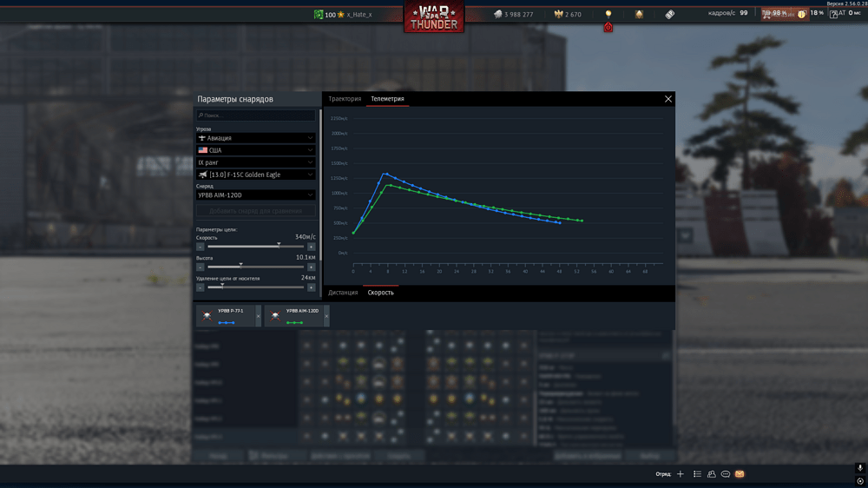Image resolution: width=868 pixels, height=488 pixels.
Task: Click the light bulb icon in top bar
Action: click(x=608, y=14)
